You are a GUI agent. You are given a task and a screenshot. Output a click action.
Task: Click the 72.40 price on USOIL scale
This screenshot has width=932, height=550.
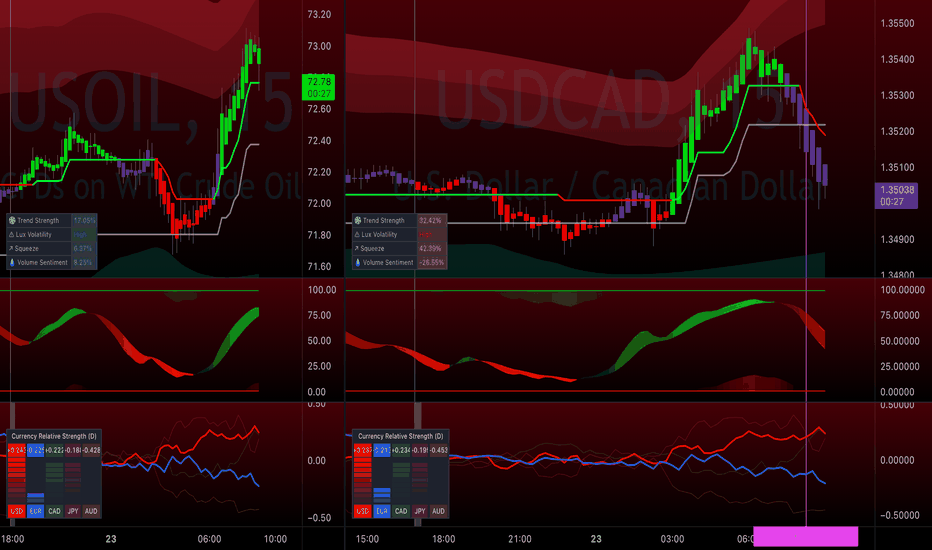(x=319, y=141)
